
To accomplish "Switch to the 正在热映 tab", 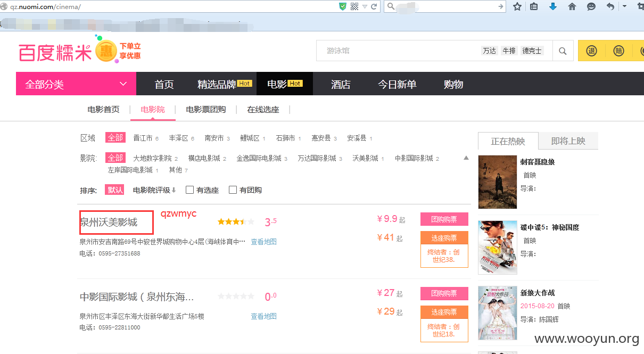I will [508, 141].
